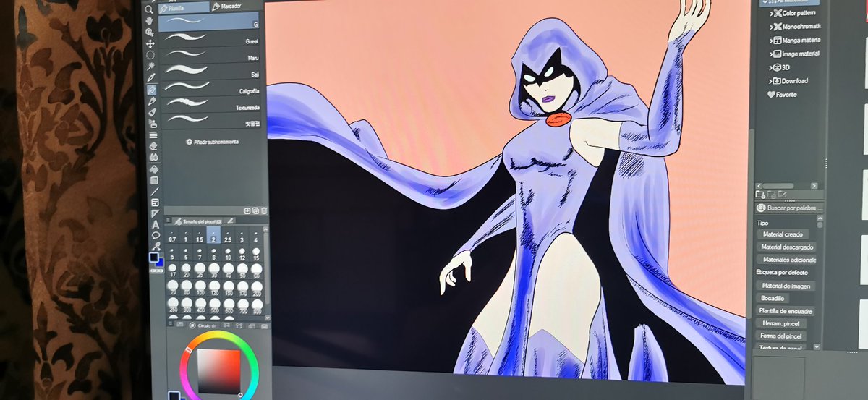Filter by Material creado tag
This screenshot has height=400, width=868.
click(x=783, y=234)
